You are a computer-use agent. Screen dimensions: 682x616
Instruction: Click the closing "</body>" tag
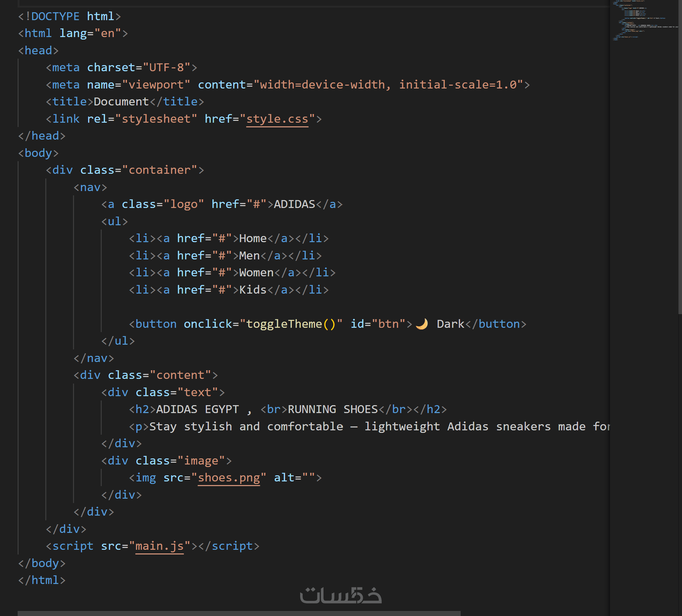tap(42, 563)
